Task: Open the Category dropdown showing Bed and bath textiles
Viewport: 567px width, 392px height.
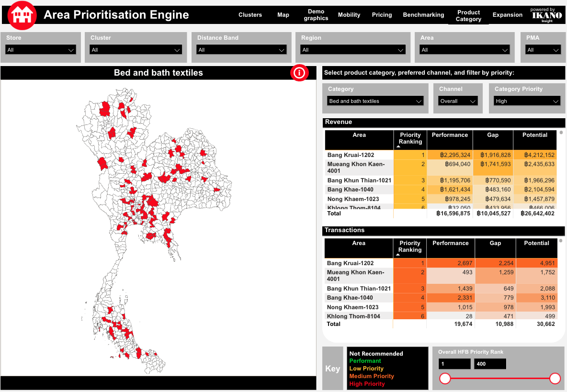Action: (x=375, y=101)
